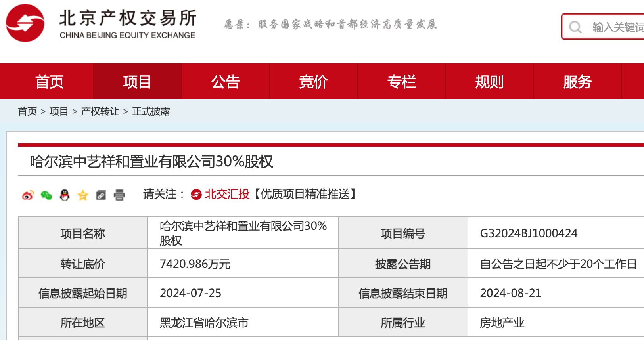This screenshot has height=340, width=644.
Task: Click the 披露公告期 label cell
Action: point(403,264)
